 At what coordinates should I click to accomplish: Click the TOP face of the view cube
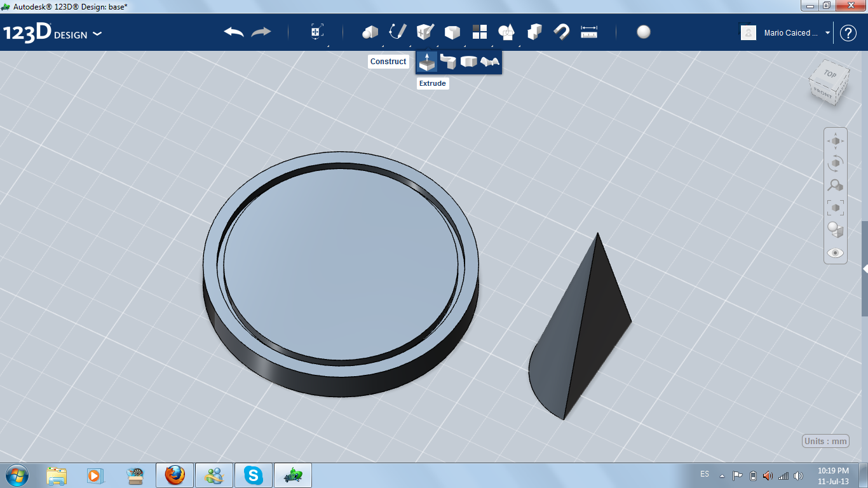[830, 74]
